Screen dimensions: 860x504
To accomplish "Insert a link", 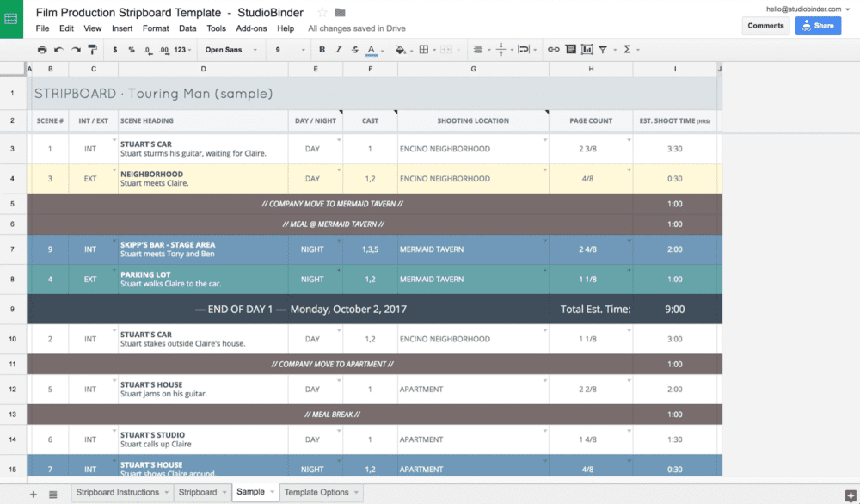I will coord(552,49).
